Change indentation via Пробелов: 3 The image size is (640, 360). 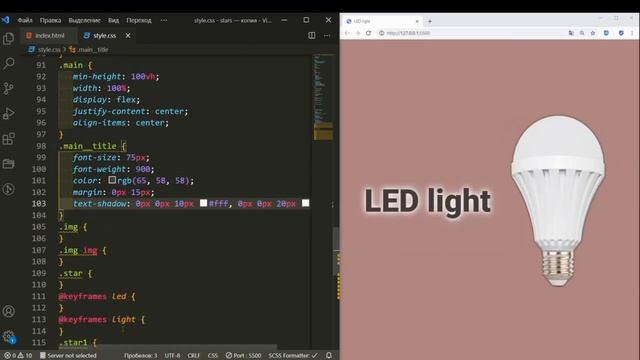(x=140, y=356)
